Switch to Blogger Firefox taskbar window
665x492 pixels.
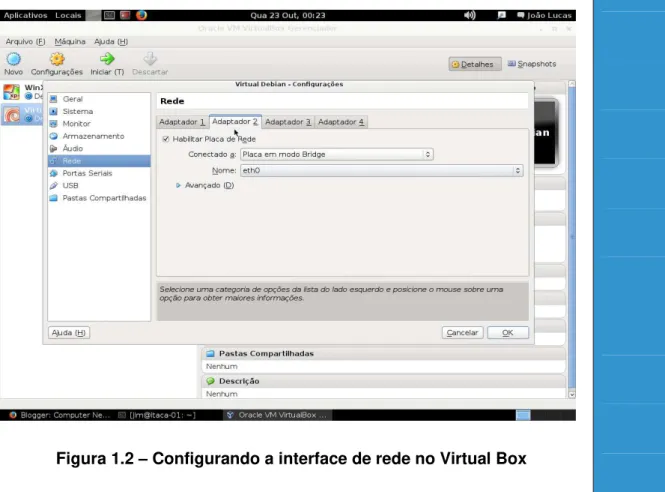point(59,415)
